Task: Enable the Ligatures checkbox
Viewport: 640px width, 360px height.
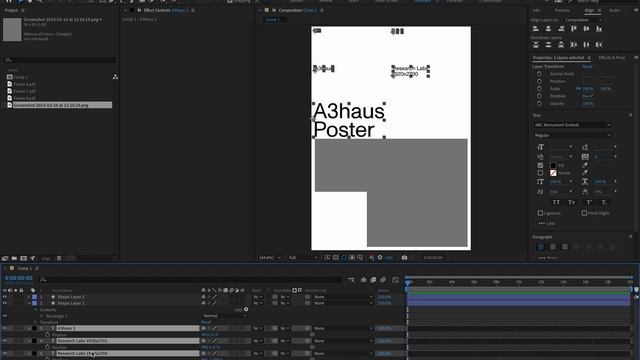Action: click(x=540, y=213)
